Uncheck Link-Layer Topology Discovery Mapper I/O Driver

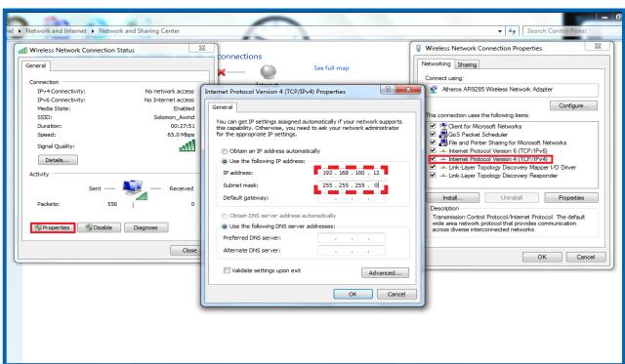433,167
